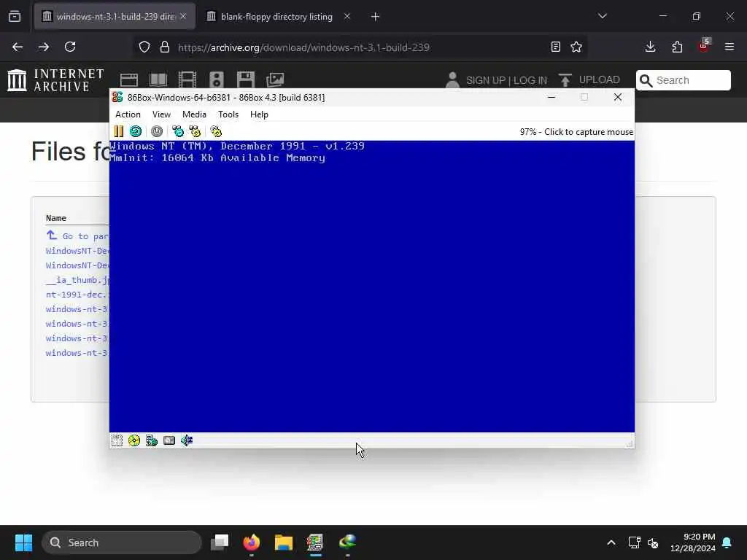This screenshot has height=560, width=747.
Task: Open the taskbar clock showing 9:20 PM
Action: [693, 542]
